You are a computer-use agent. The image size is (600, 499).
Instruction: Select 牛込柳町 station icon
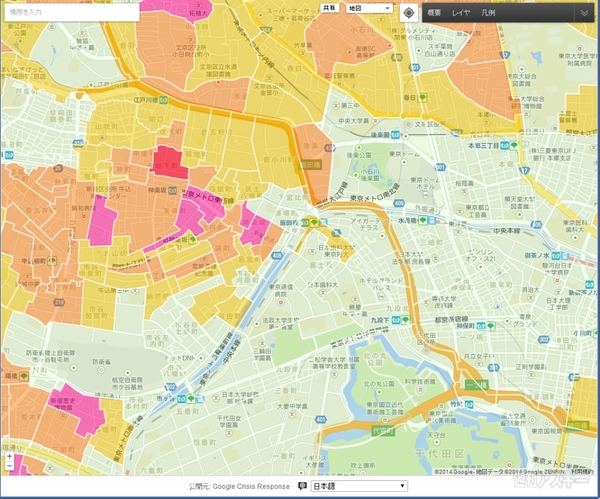pos(52,261)
